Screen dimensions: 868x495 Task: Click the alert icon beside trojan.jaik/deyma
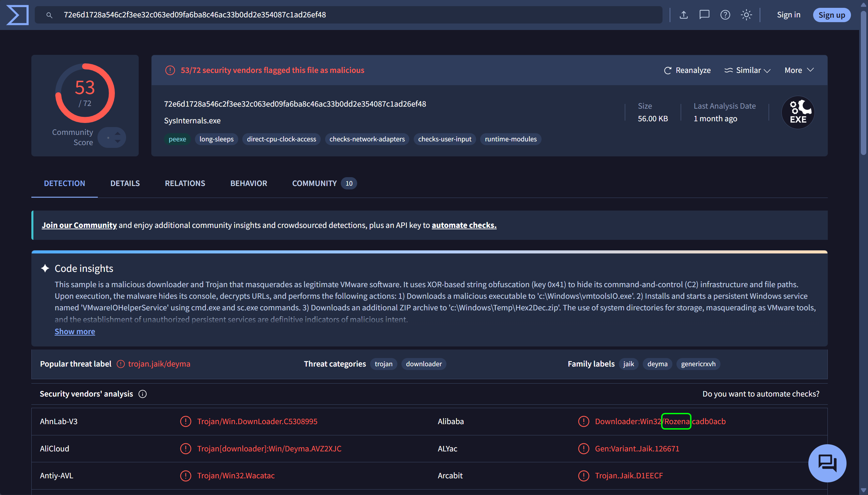point(121,364)
